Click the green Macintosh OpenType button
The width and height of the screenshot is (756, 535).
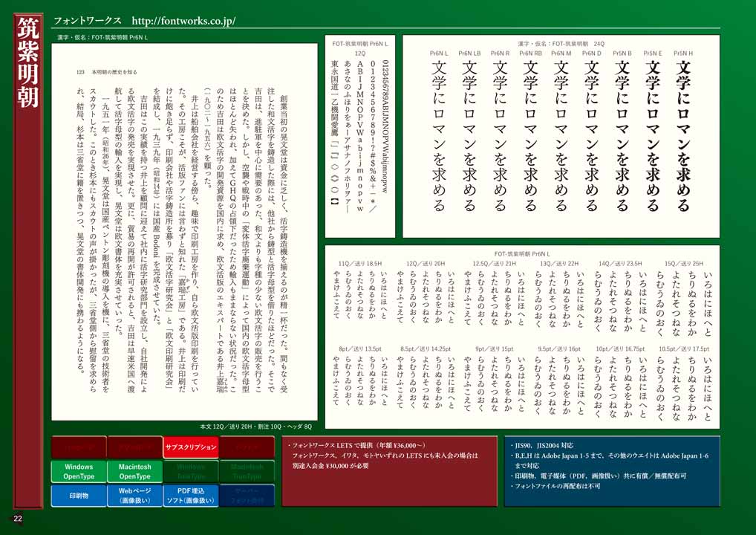tap(134, 471)
